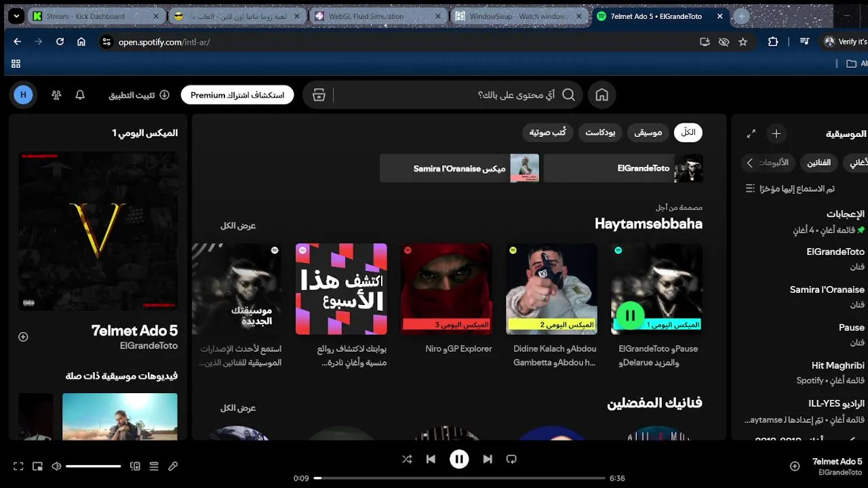Open the H profile avatar menu
868x488 pixels.
point(23,95)
